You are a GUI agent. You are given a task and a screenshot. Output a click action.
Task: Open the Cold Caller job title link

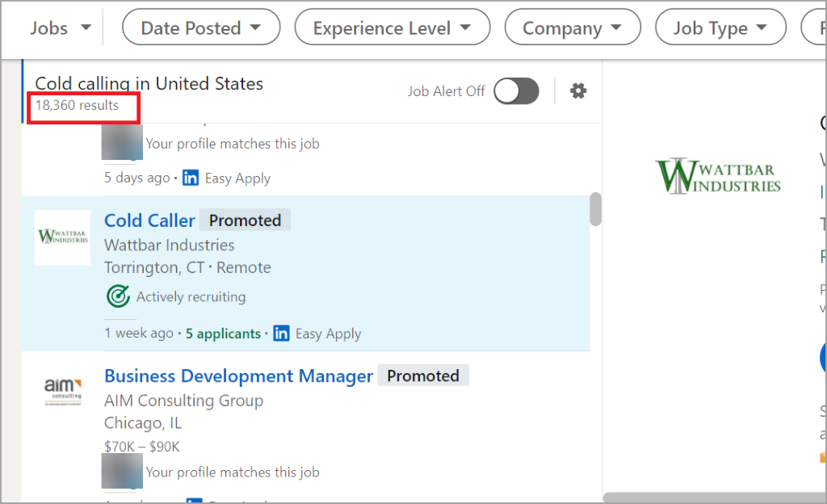149,220
